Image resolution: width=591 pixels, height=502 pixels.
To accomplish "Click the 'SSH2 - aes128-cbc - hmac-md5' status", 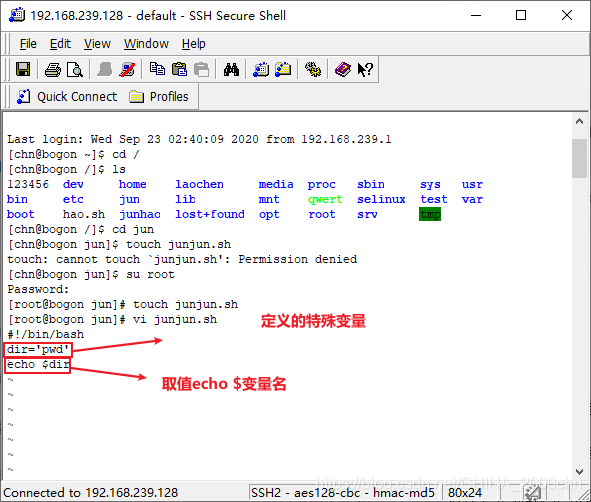I will click(343, 493).
